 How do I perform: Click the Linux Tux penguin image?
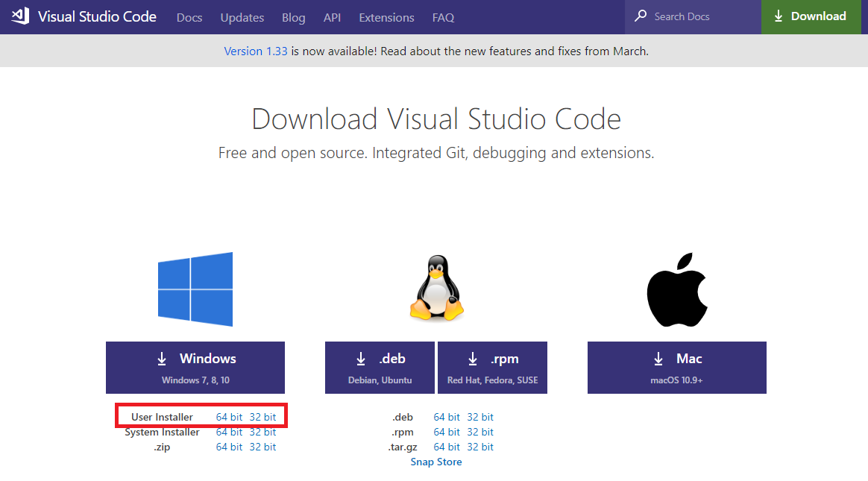pyautogui.click(x=437, y=288)
